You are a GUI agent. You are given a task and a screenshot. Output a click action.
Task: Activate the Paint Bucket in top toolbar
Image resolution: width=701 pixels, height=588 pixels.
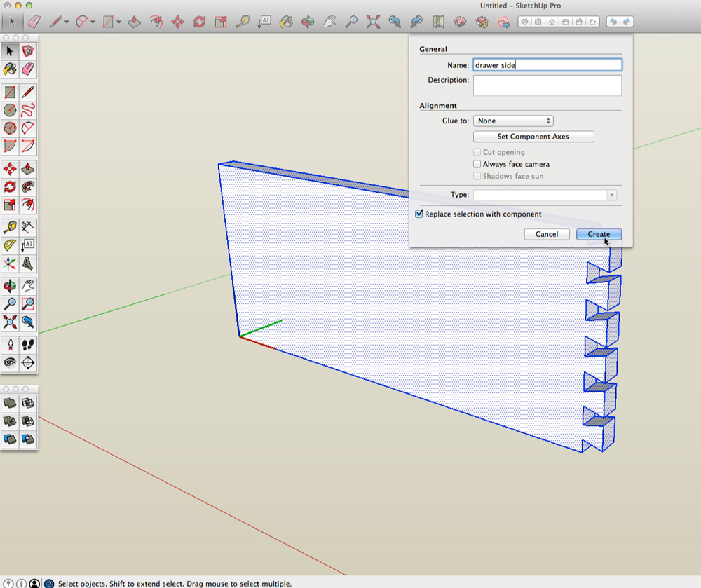click(286, 22)
